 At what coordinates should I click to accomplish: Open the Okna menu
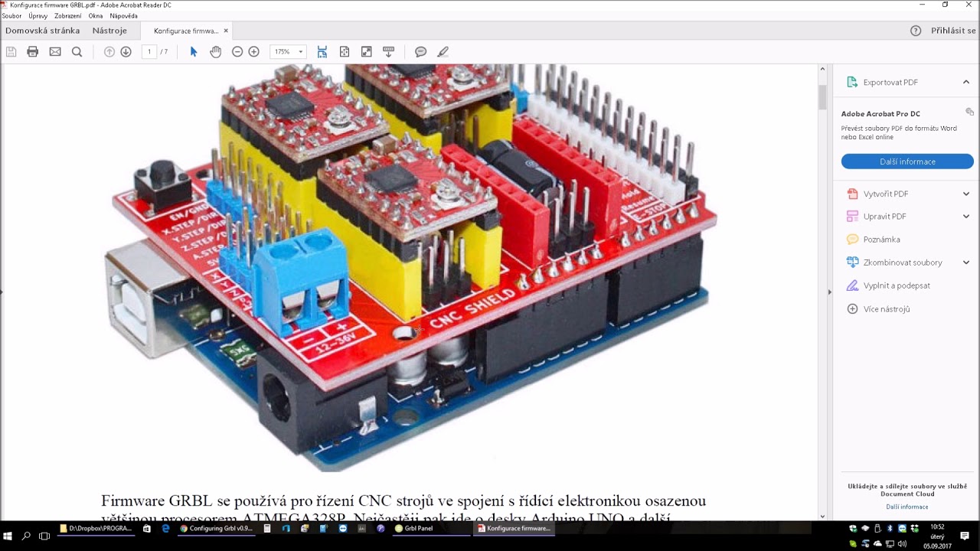tap(96, 15)
